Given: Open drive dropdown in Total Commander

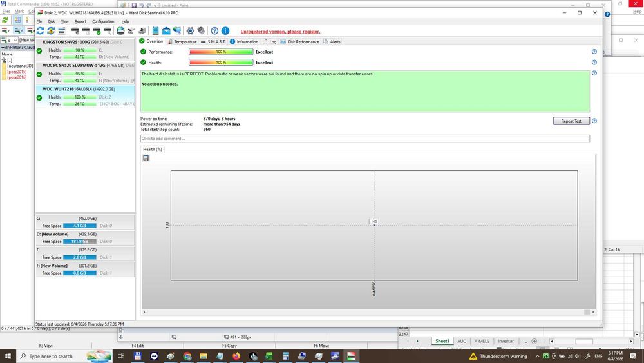Looking at the screenshot, I should 9,40.
